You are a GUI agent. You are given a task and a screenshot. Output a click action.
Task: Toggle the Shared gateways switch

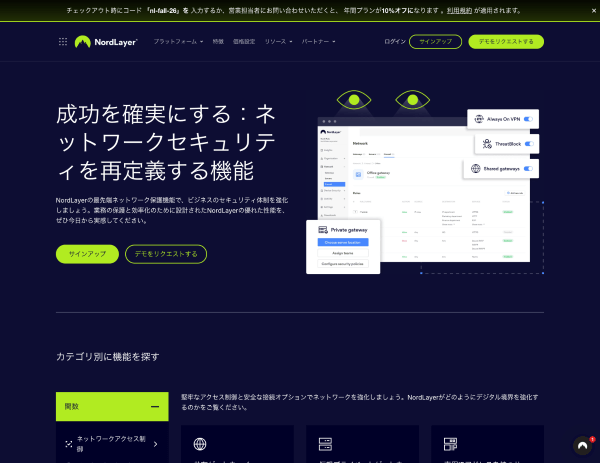pyautogui.click(x=528, y=169)
